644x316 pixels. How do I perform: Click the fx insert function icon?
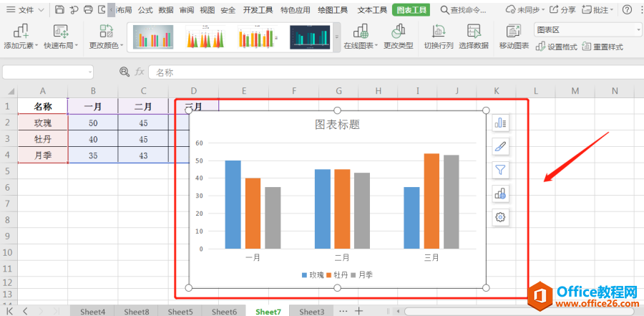click(x=140, y=72)
